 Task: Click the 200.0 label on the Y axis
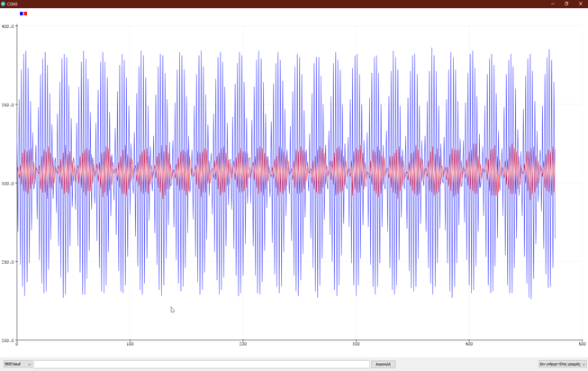7,340
